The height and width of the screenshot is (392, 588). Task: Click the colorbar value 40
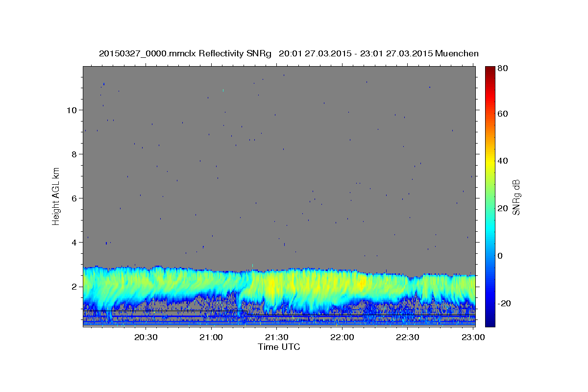pos(502,161)
